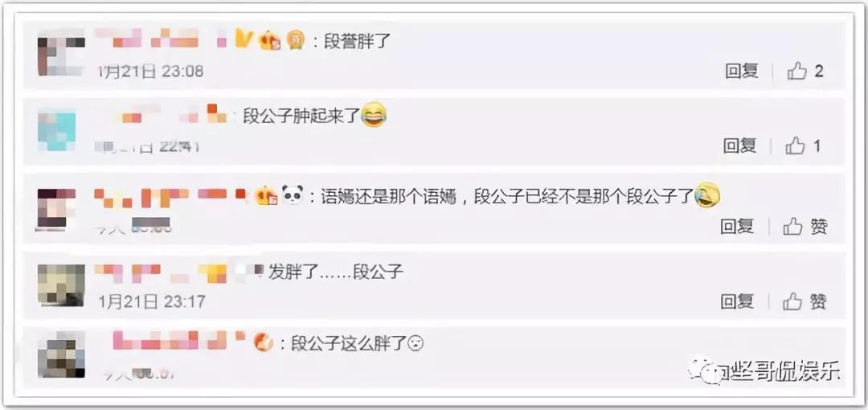Click the gold V verification badge

click(x=244, y=39)
